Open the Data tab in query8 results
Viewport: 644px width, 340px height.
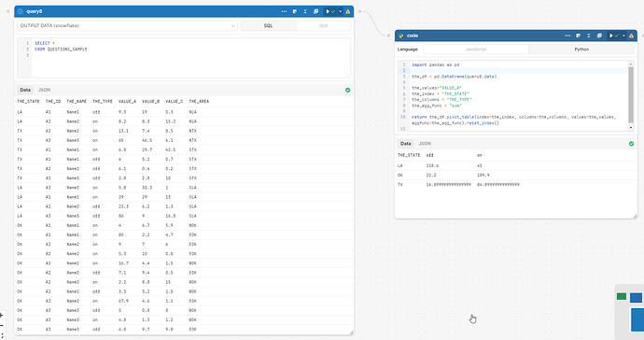pyautogui.click(x=25, y=90)
